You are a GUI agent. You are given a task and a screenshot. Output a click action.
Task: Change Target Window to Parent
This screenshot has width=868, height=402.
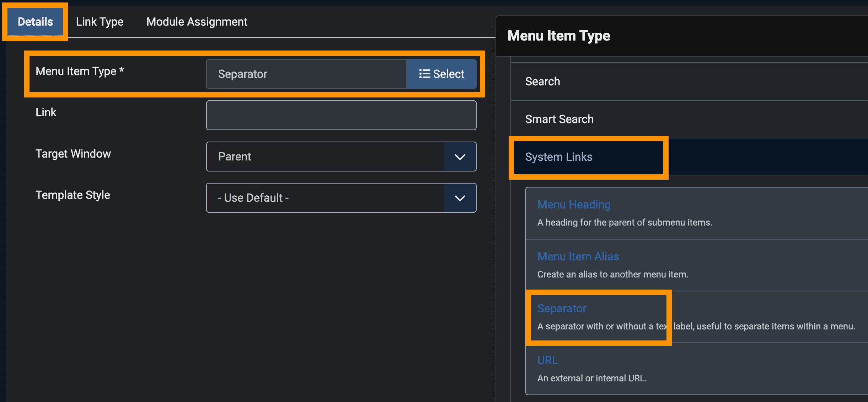342,156
